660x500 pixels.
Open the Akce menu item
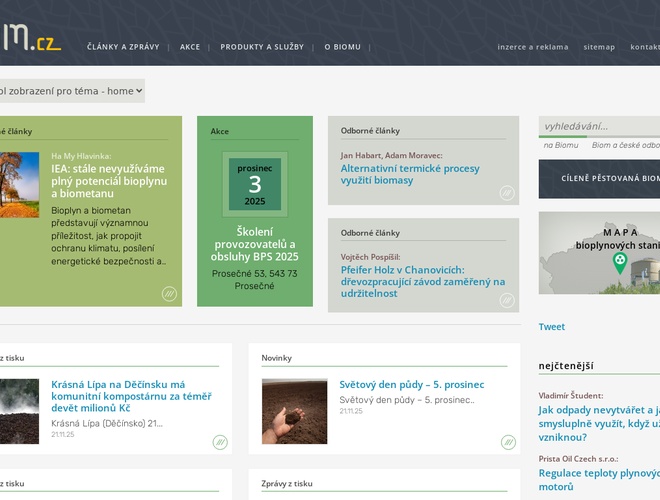click(190, 47)
